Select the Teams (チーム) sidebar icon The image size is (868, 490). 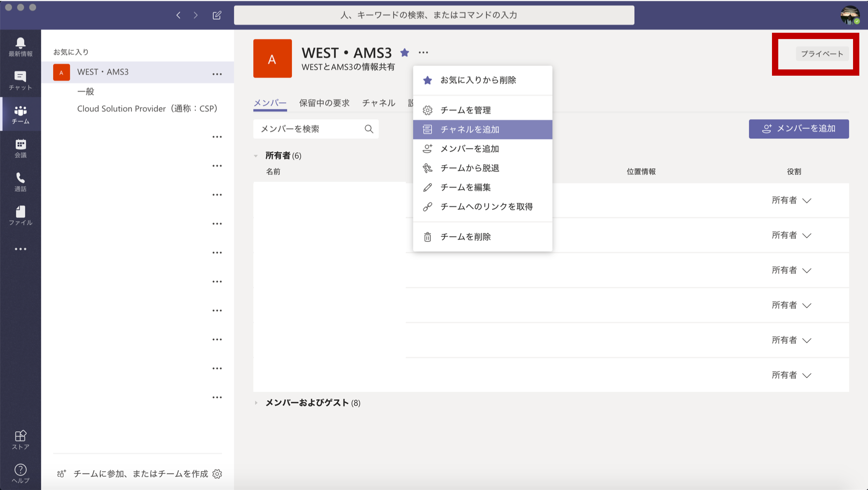20,114
